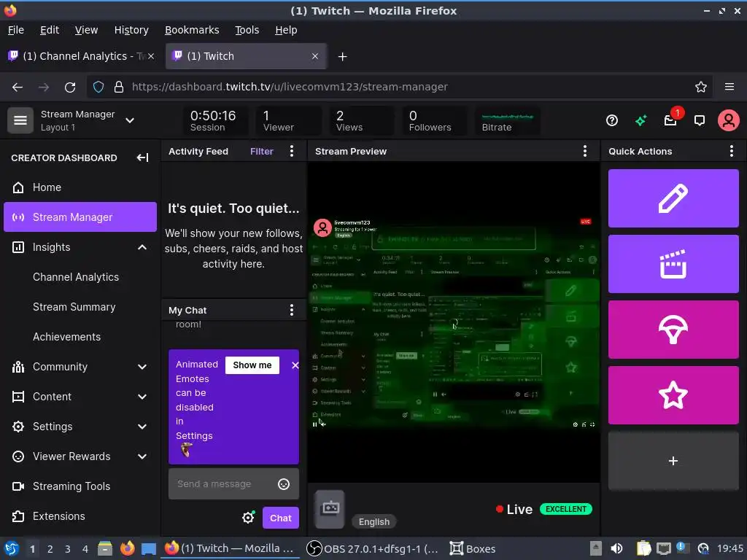Click the Chat send button

(x=281, y=518)
